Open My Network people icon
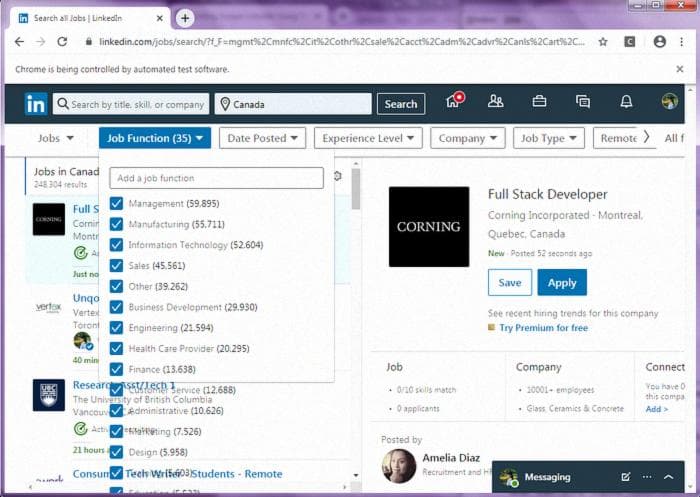The height and width of the screenshot is (497, 700). [x=496, y=101]
